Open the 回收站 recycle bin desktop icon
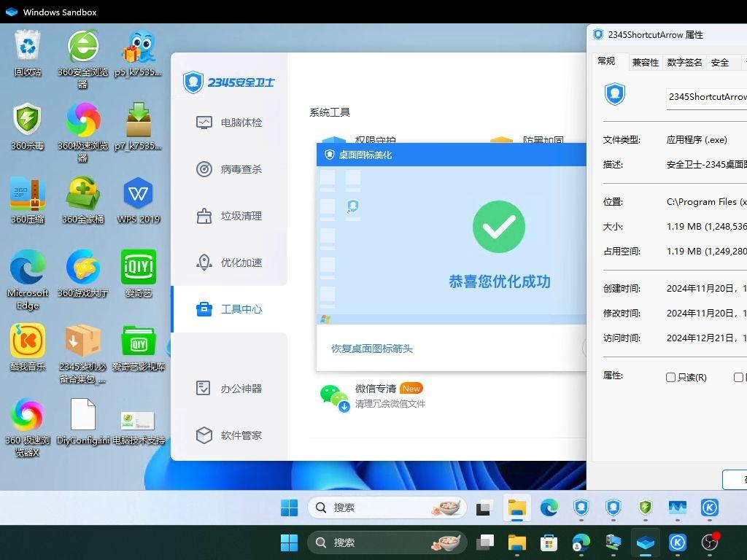747x560 pixels. (x=28, y=48)
